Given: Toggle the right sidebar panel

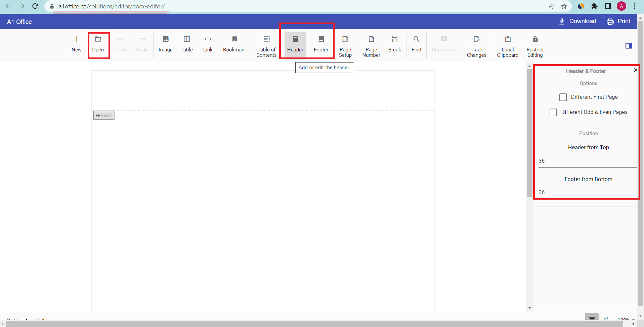Looking at the screenshot, I should (629, 46).
